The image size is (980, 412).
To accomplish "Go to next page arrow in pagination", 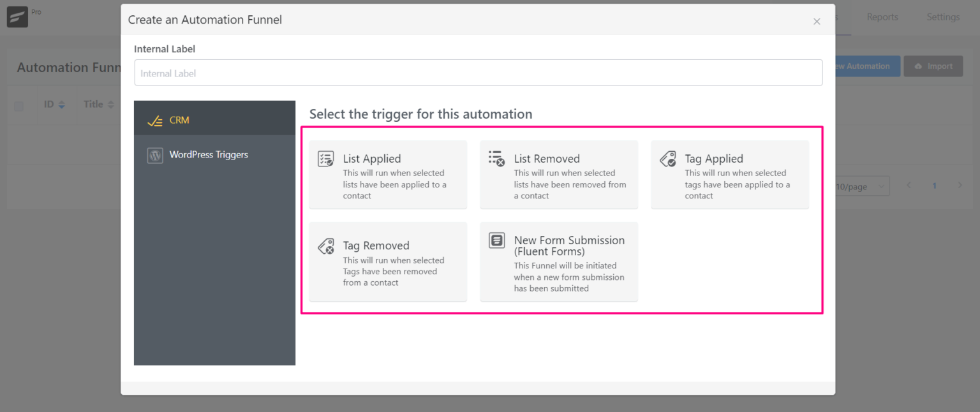I will 960,186.
